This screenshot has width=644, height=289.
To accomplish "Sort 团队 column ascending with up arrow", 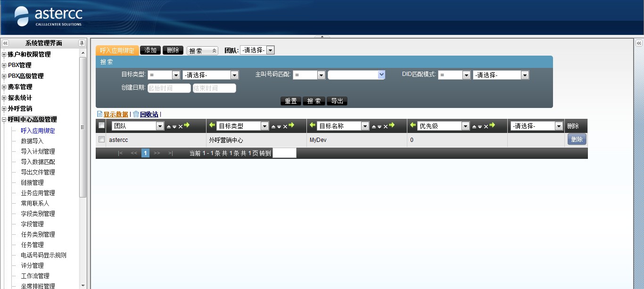I will (x=168, y=127).
